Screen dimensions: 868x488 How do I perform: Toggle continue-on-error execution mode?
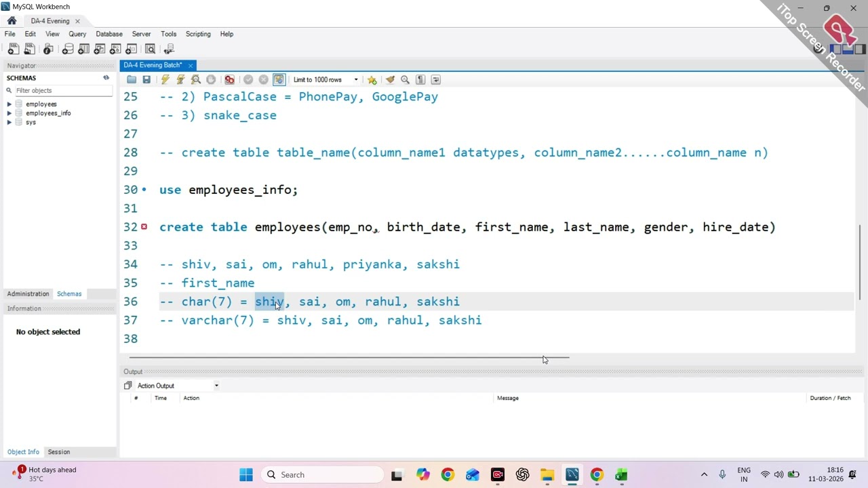(229, 80)
